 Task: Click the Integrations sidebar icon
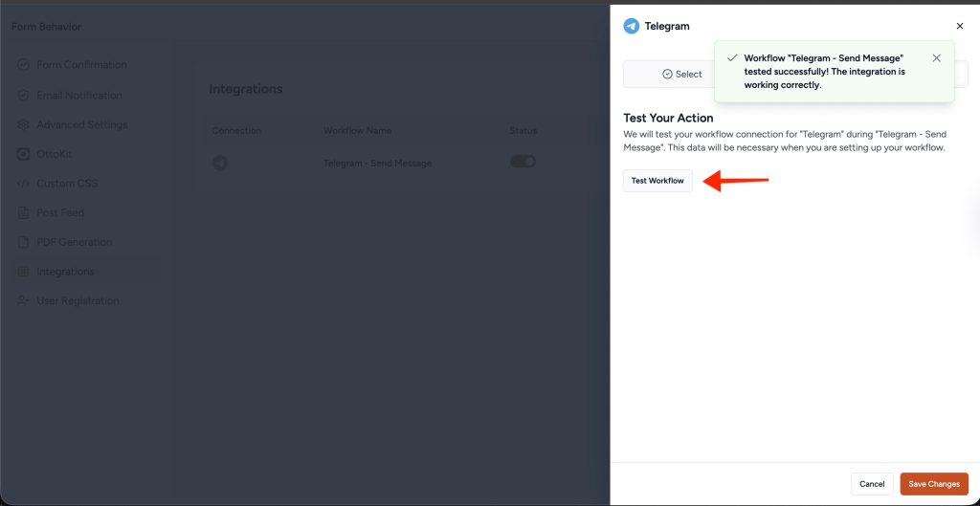(23, 273)
